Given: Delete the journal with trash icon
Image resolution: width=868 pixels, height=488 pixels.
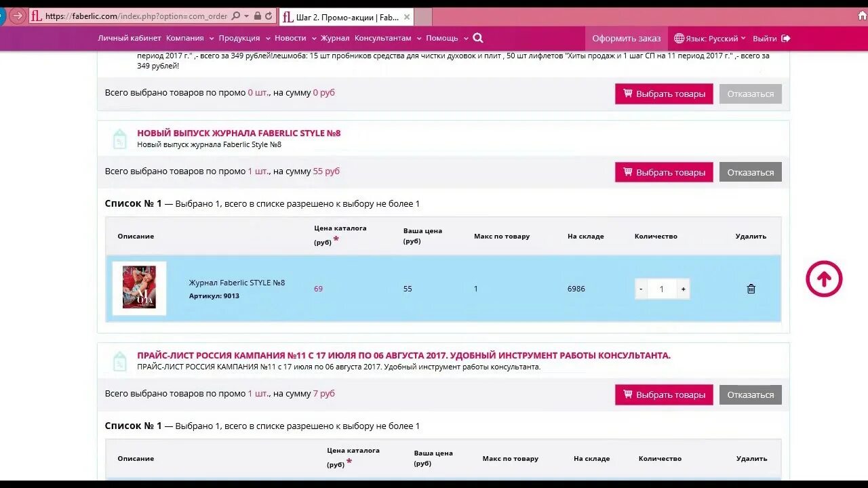Looking at the screenshot, I should 751,289.
